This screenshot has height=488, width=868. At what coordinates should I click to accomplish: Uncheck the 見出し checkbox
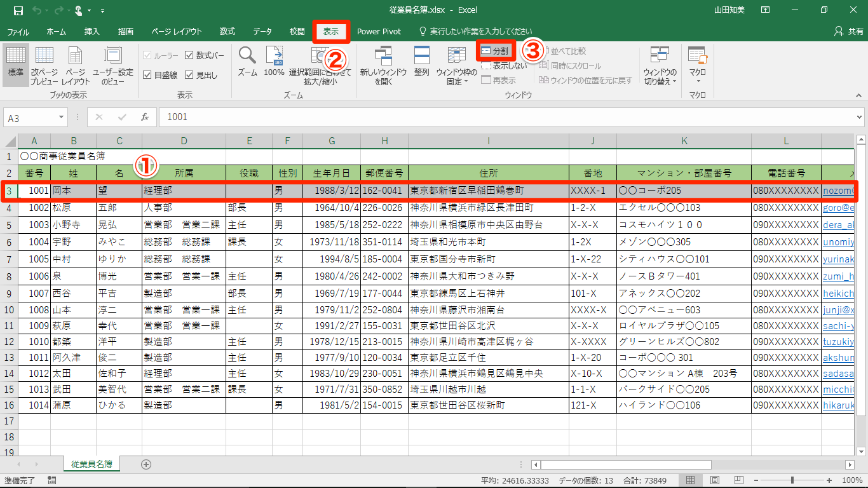189,75
